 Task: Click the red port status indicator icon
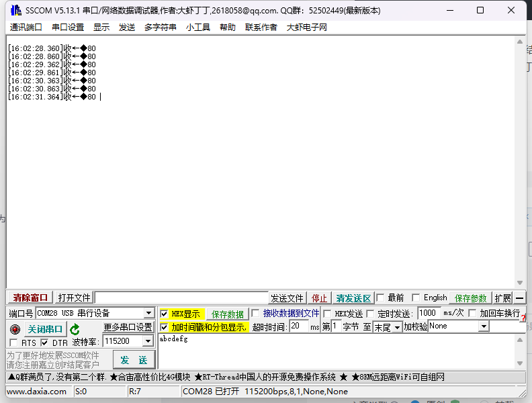coord(15,329)
